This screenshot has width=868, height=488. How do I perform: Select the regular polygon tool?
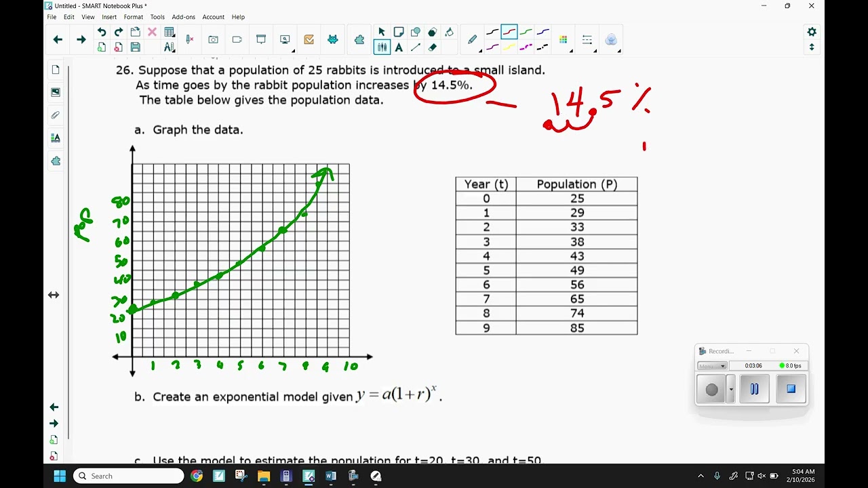pos(432,32)
